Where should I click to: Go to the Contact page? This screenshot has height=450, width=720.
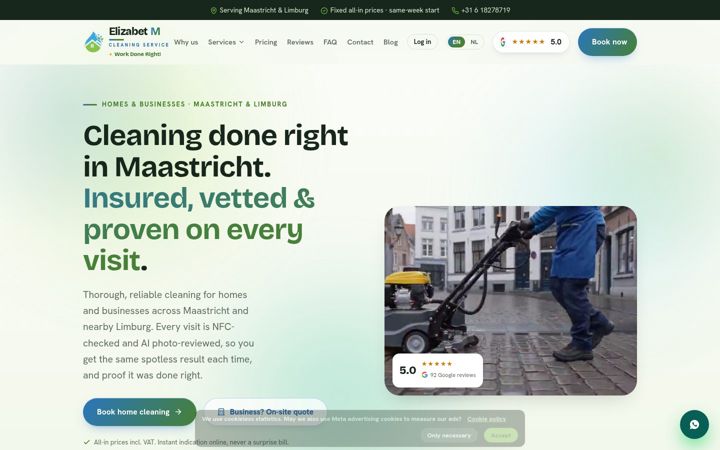(x=360, y=42)
